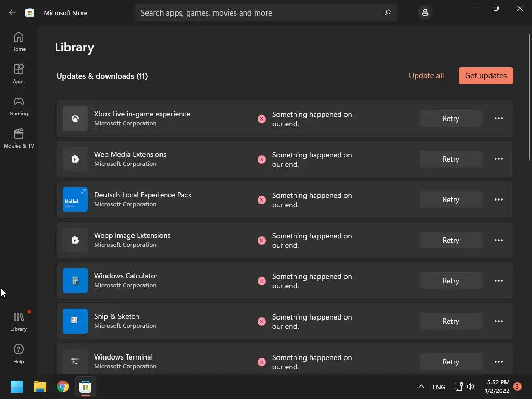Open the Gaming section in sidebar

19,106
